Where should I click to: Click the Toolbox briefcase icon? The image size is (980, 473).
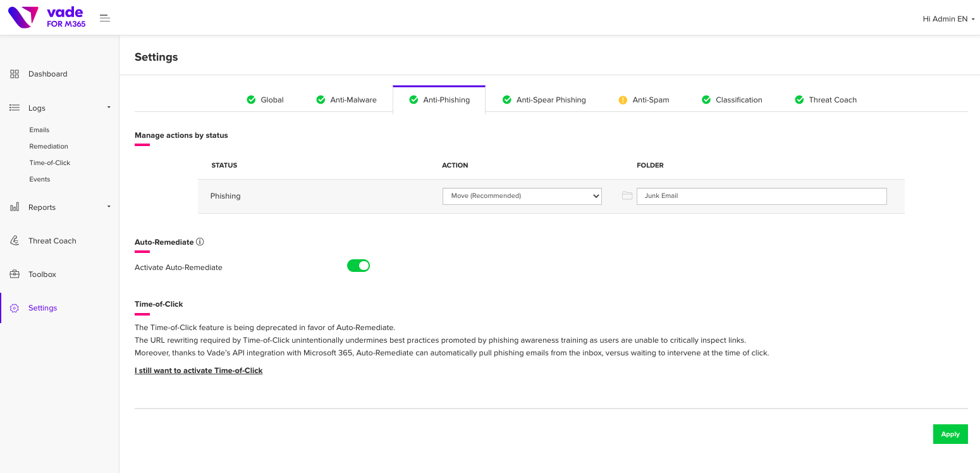click(x=15, y=274)
